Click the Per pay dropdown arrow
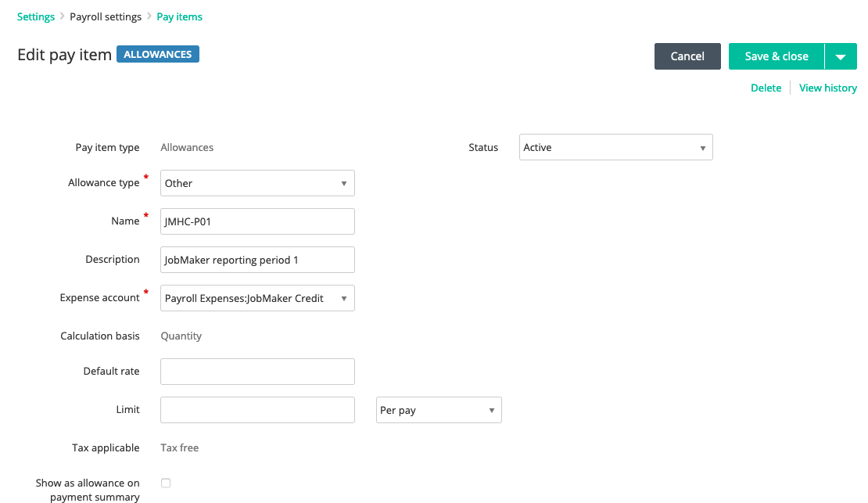This screenshot has width=868, height=503. click(492, 411)
